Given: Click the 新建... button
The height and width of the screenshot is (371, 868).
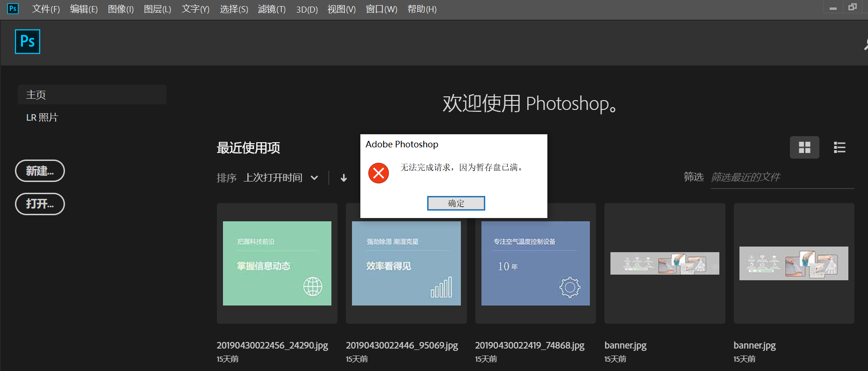Looking at the screenshot, I should 40,171.
